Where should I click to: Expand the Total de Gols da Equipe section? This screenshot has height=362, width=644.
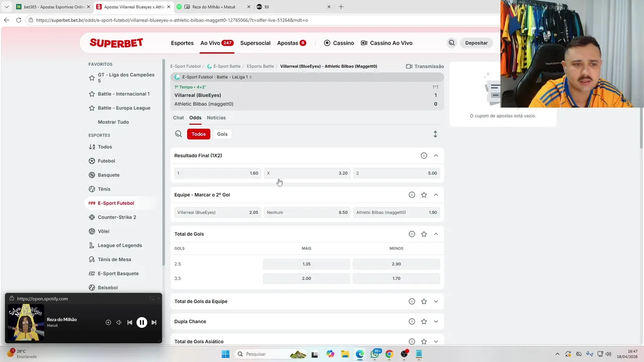[x=436, y=301]
